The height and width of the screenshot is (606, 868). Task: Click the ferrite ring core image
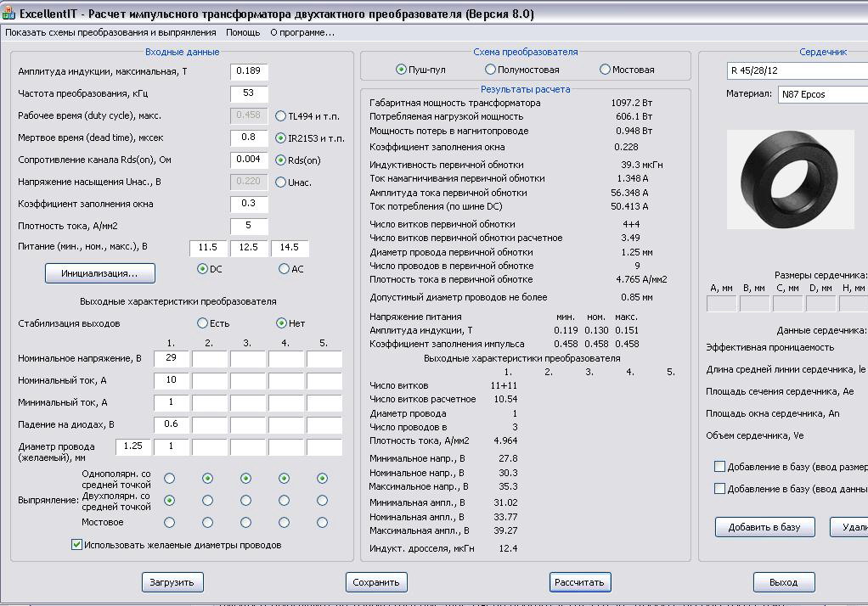click(790, 179)
